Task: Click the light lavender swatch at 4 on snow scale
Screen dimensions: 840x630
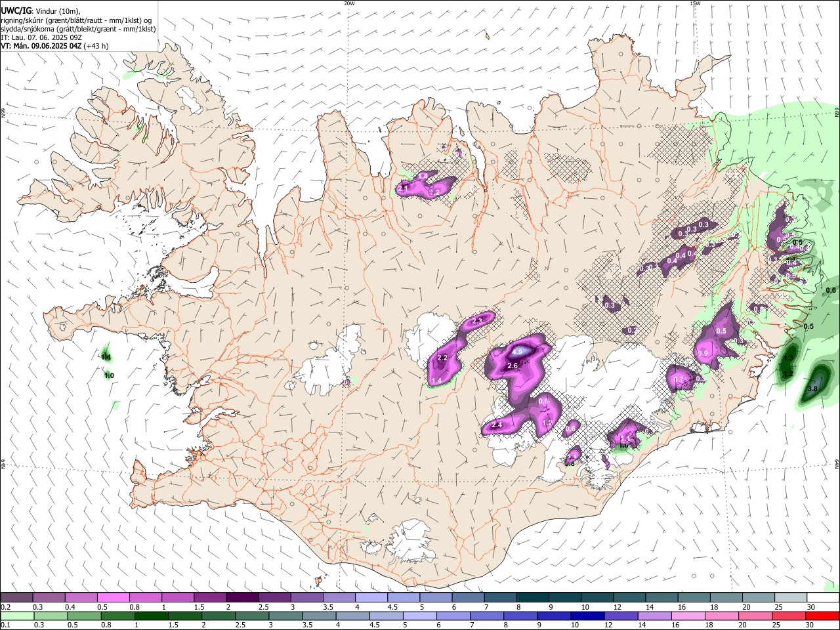Action: click(371, 597)
